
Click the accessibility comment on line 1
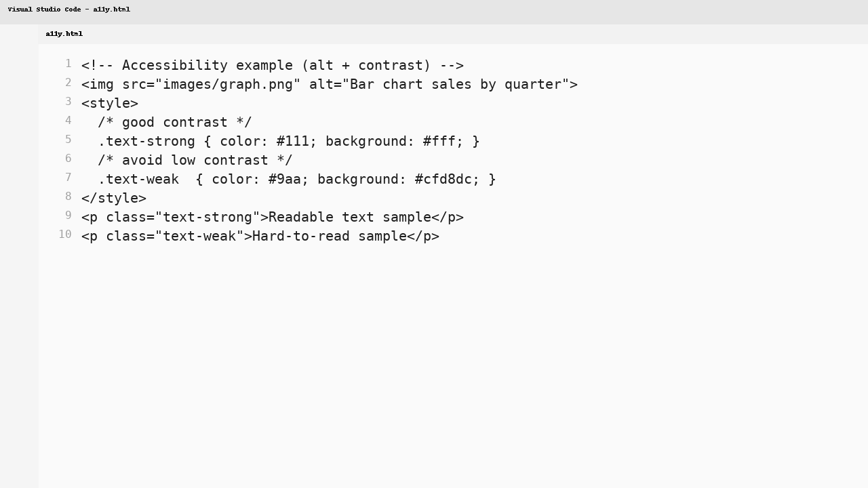(x=271, y=65)
